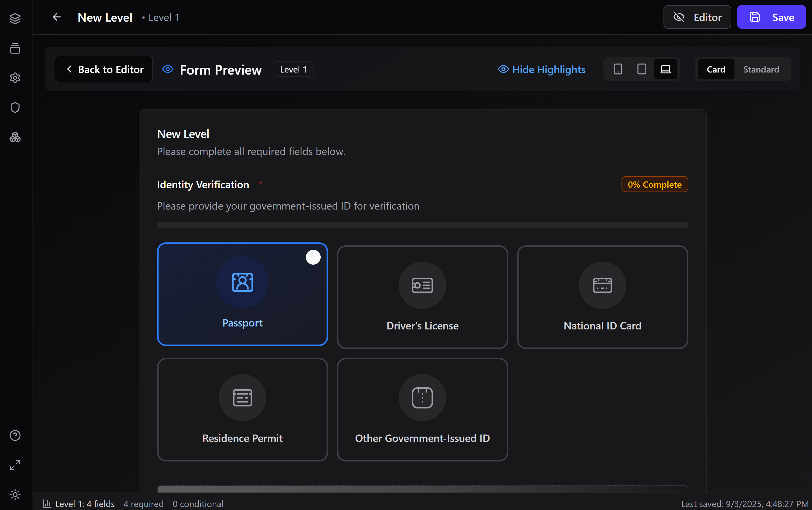This screenshot has height=510, width=812.
Task: Open the Layers panel in the sidebar
Action: click(15, 19)
